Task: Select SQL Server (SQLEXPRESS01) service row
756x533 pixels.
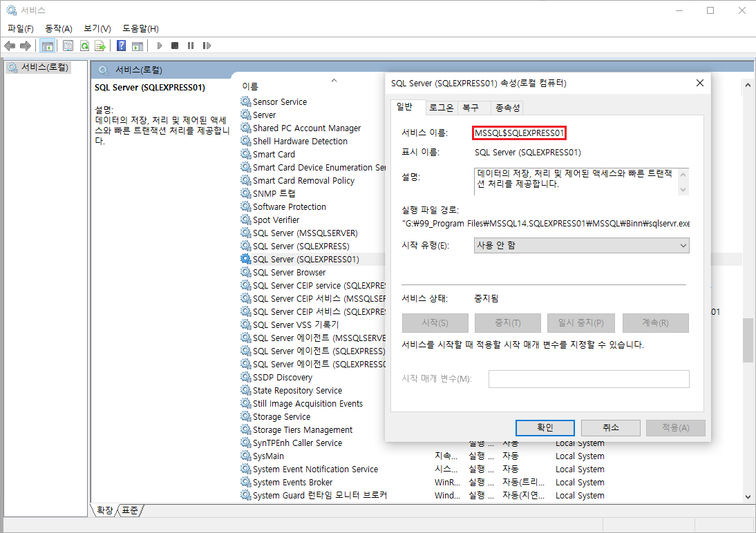Action: pyautogui.click(x=305, y=260)
